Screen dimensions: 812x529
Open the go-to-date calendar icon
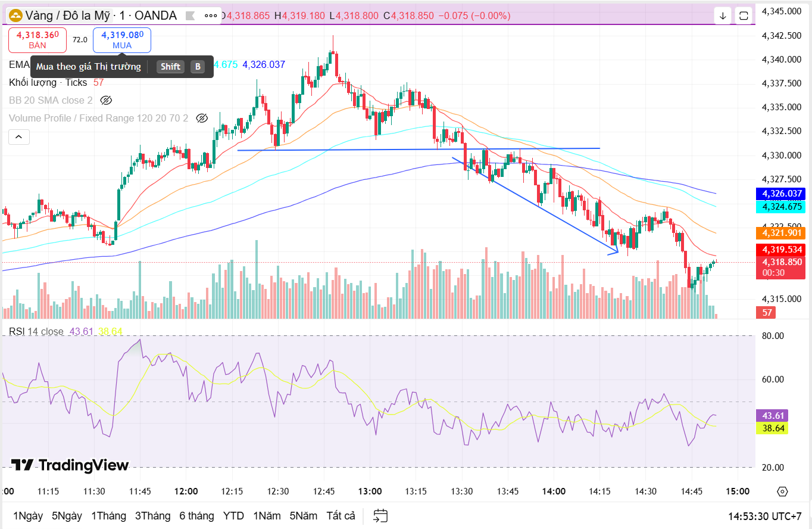tap(379, 515)
